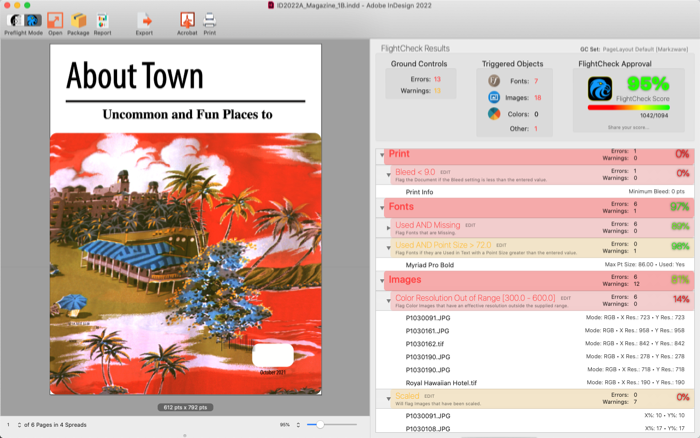700x438 pixels.
Task: Collapse the Scaled images check
Action: [x=388, y=399]
